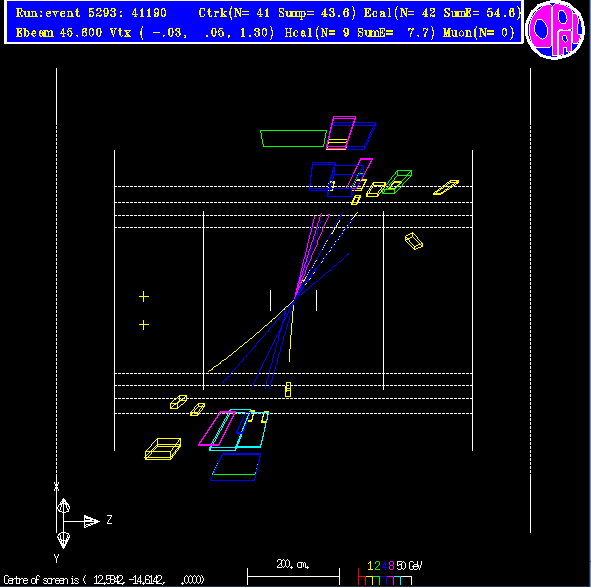Select the green trapezoid Hcal cluster at top
591x587 pixels.
tap(293, 138)
